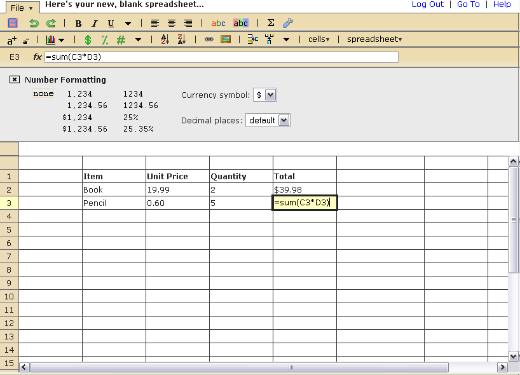The height and width of the screenshot is (375, 520).
Task: Click the Log Out link
Action: (428, 4)
